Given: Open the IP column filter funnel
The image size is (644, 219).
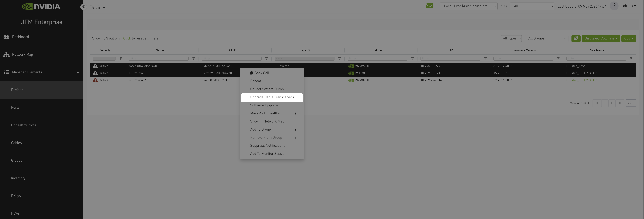Looking at the screenshot, I should [485, 59].
